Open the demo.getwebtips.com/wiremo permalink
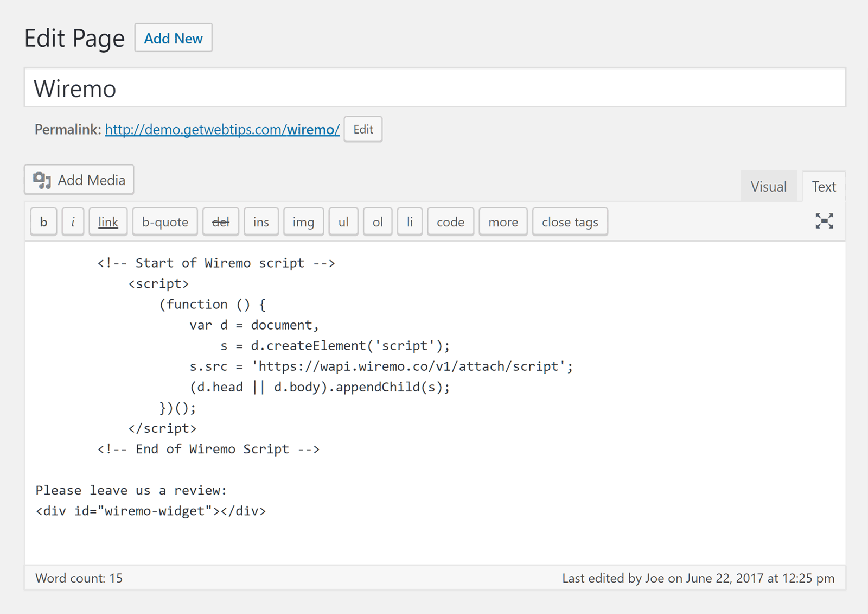The width and height of the screenshot is (868, 614). 222,130
